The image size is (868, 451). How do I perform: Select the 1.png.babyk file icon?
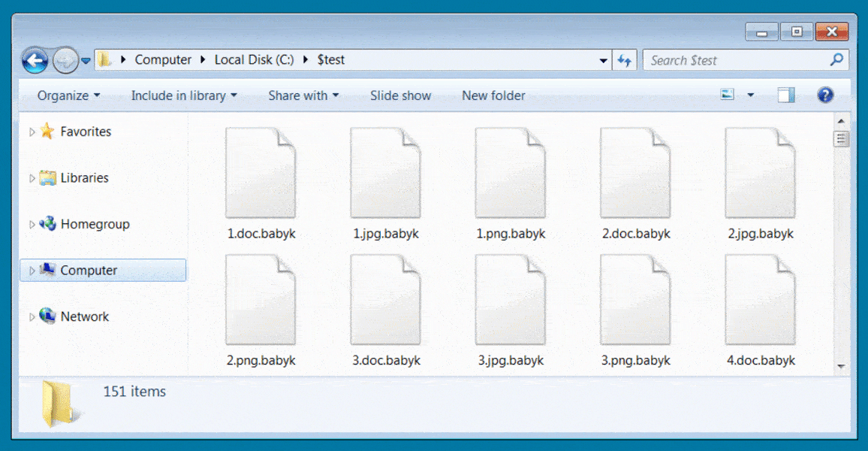pyautogui.click(x=511, y=173)
